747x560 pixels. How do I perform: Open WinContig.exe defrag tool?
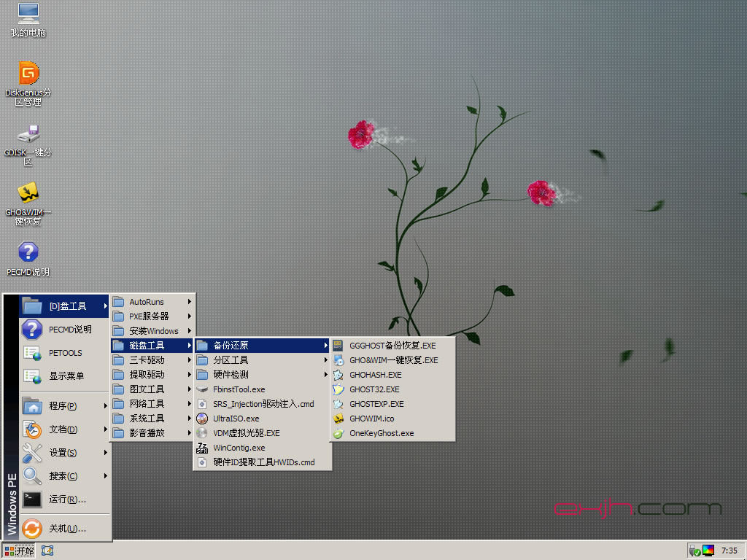tap(239, 448)
